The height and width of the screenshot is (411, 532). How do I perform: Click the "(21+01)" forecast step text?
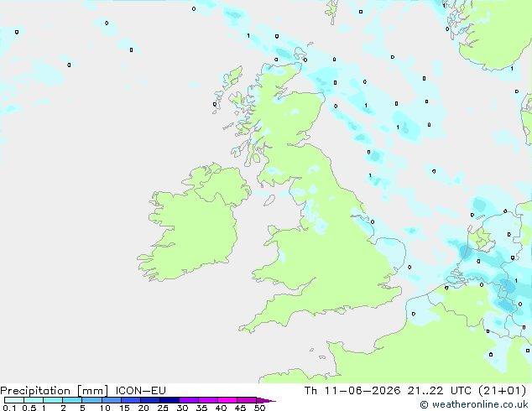point(503,391)
